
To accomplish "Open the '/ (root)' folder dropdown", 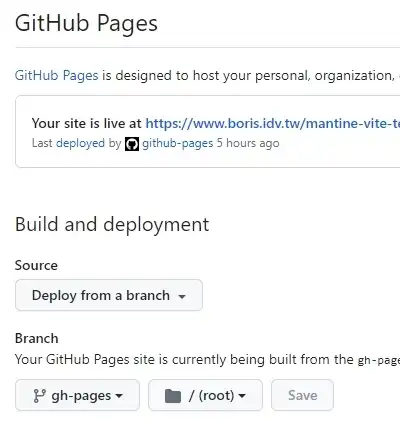I will (205, 395).
